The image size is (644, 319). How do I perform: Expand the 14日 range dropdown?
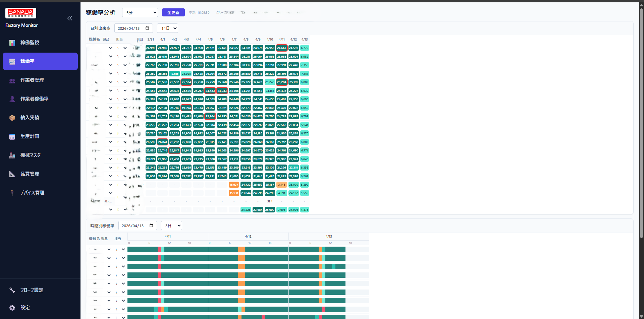(x=167, y=28)
